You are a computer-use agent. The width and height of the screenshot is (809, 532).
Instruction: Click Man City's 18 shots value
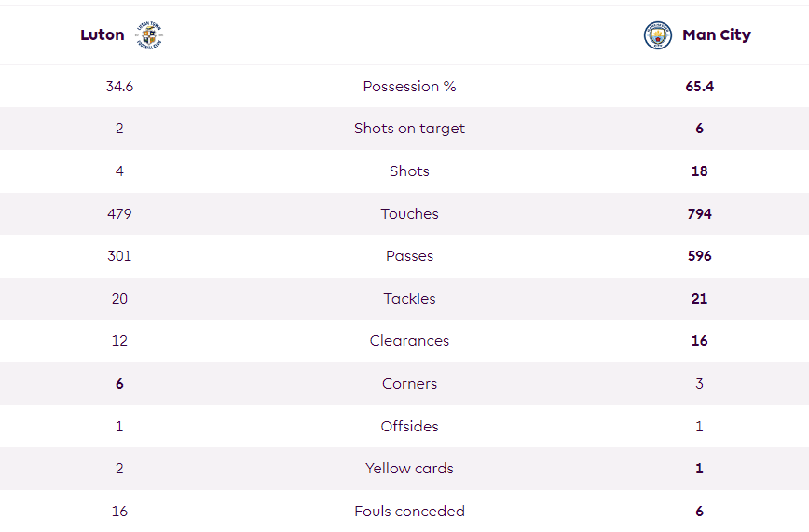(700, 171)
